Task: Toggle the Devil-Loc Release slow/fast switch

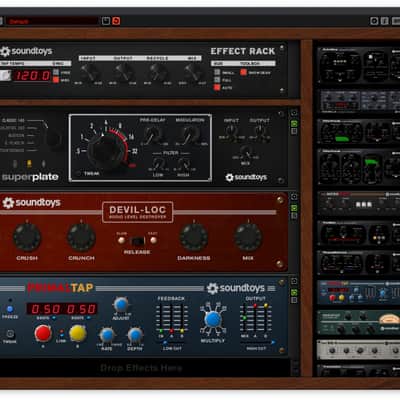Action: click(x=137, y=240)
